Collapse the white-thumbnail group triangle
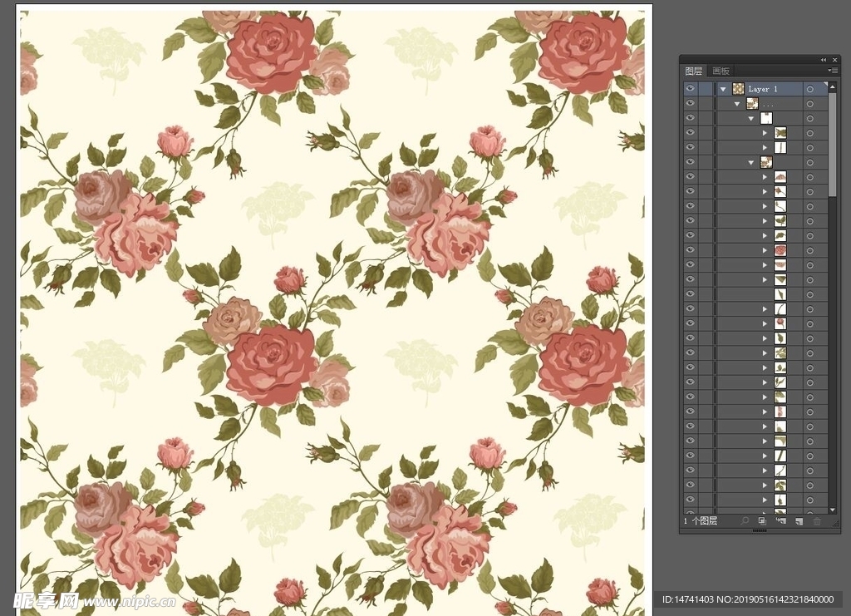 click(x=751, y=118)
